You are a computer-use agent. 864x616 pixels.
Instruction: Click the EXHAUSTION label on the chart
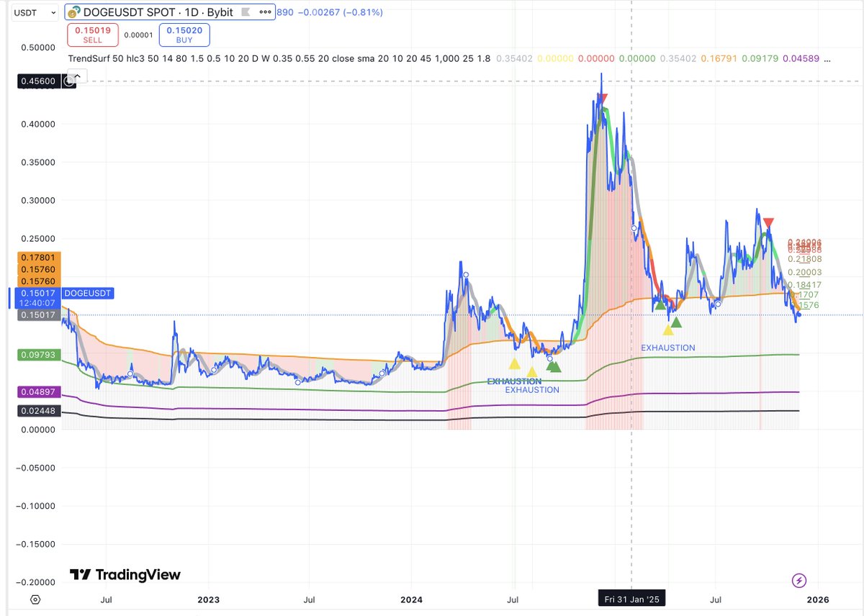pyautogui.click(x=667, y=348)
